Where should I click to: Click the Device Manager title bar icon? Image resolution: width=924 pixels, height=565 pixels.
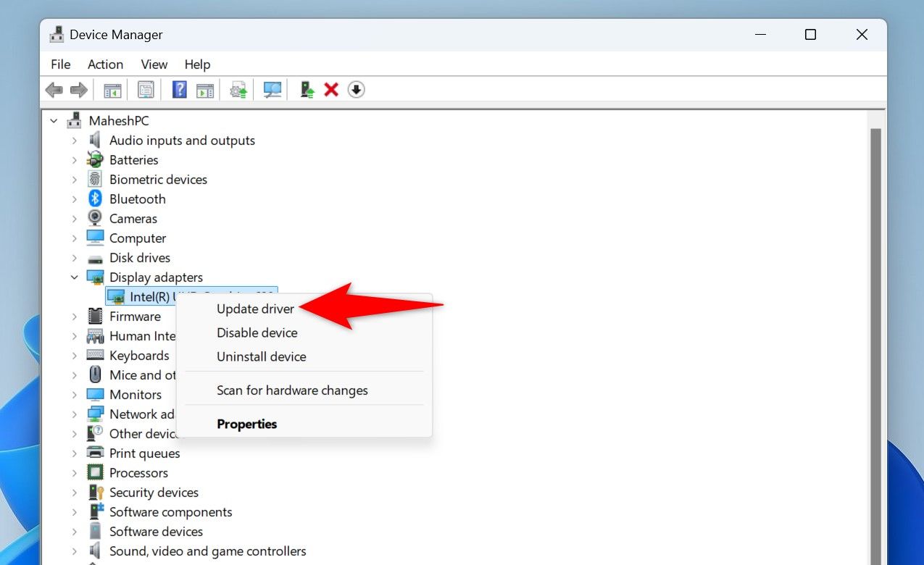click(x=57, y=35)
